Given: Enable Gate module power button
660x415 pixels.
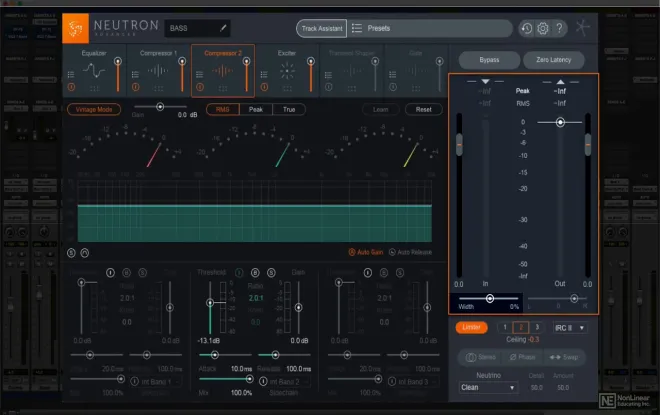Looking at the screenshot, I should click(393, 87).
